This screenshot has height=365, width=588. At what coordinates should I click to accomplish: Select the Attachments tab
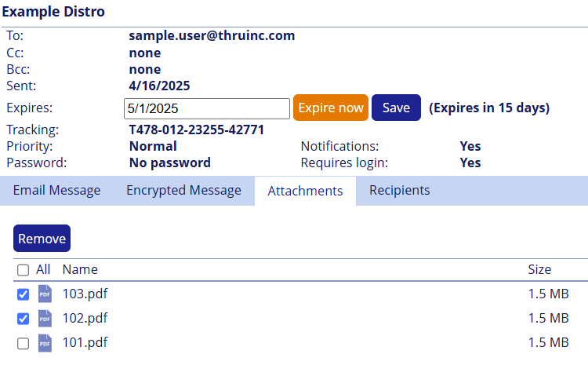305,191
